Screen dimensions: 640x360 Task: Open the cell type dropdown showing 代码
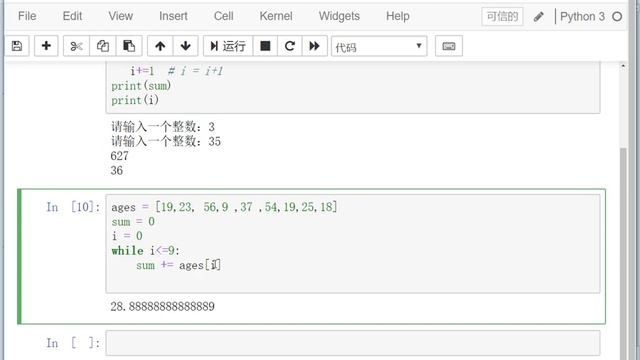click(x=379, y=47)
